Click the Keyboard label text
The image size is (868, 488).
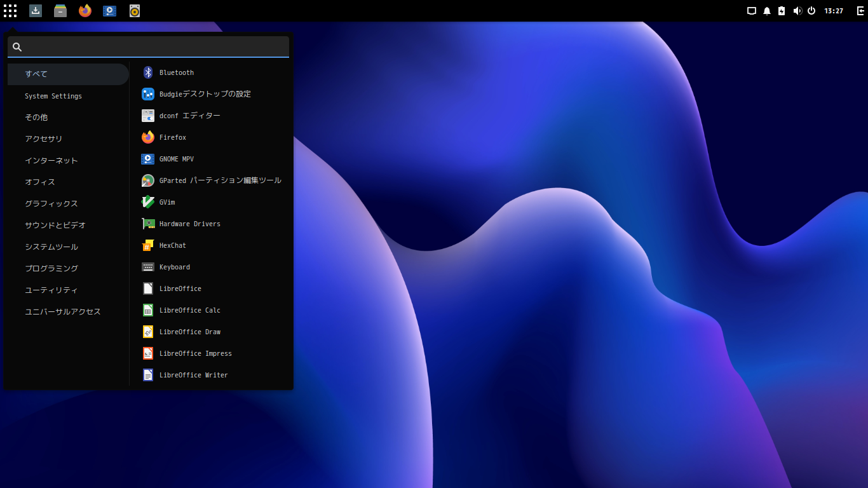click(x=175, y=267)
